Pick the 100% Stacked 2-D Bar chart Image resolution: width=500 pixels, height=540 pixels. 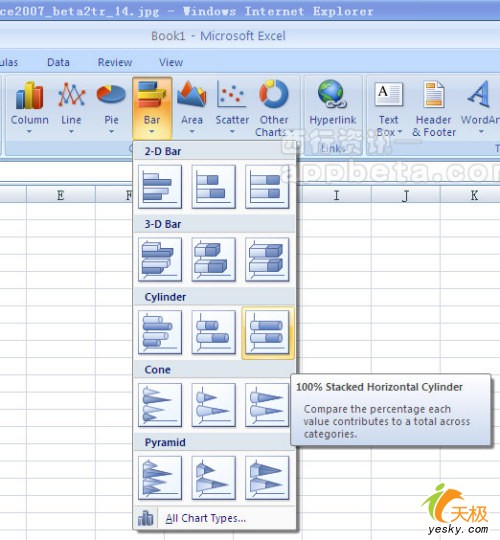267,187
